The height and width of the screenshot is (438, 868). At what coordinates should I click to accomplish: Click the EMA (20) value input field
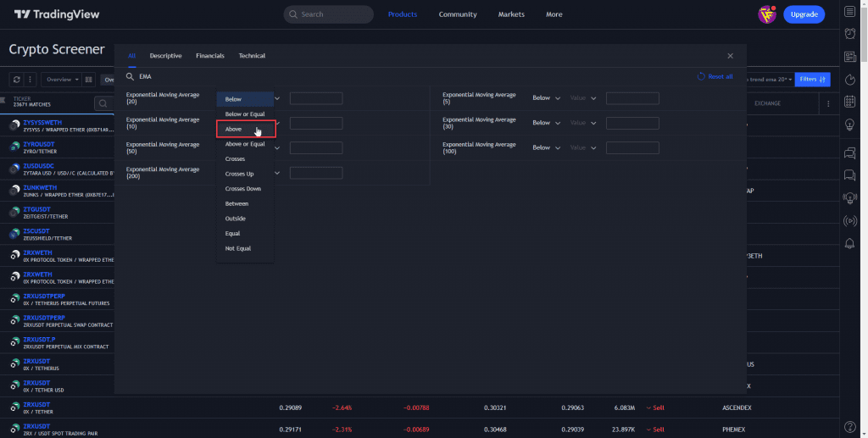pyautogui.click(x=316, y=98)
